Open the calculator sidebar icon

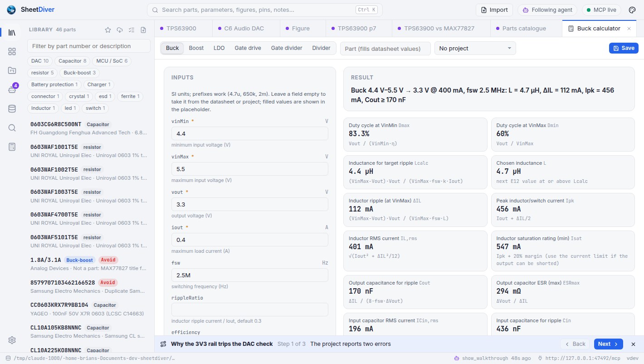click(x=12, y=147)
